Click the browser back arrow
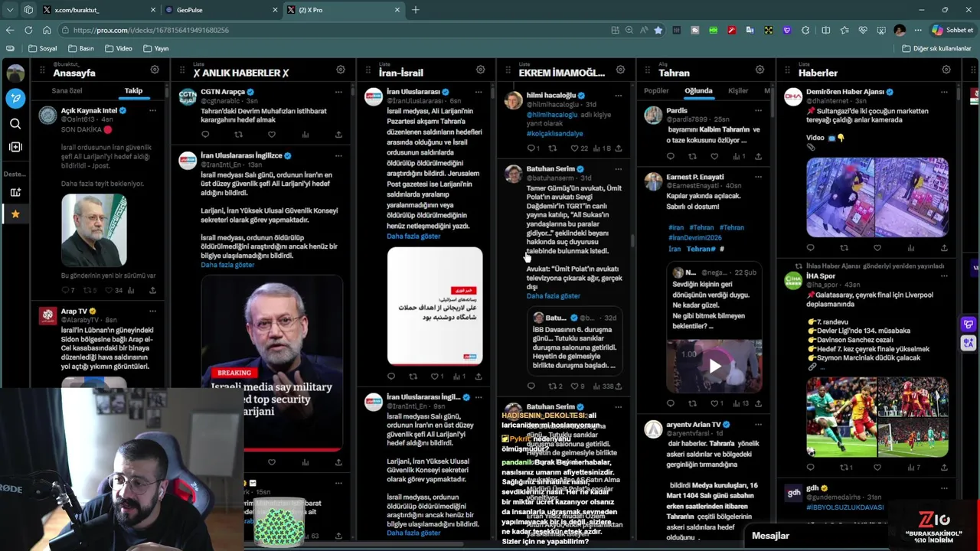 (x=10, y=30)
